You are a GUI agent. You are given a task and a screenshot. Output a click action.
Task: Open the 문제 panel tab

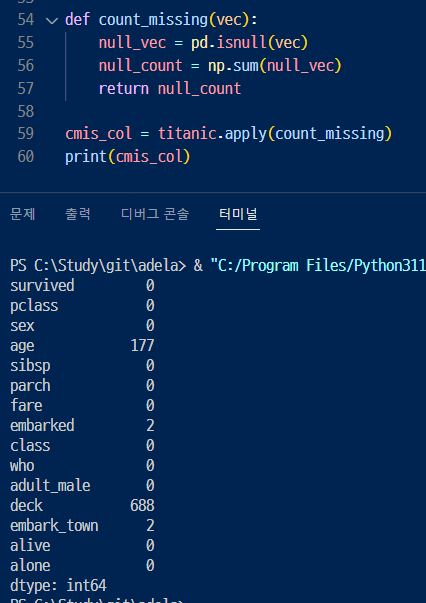pyautogui.click(x=22, y=214)
